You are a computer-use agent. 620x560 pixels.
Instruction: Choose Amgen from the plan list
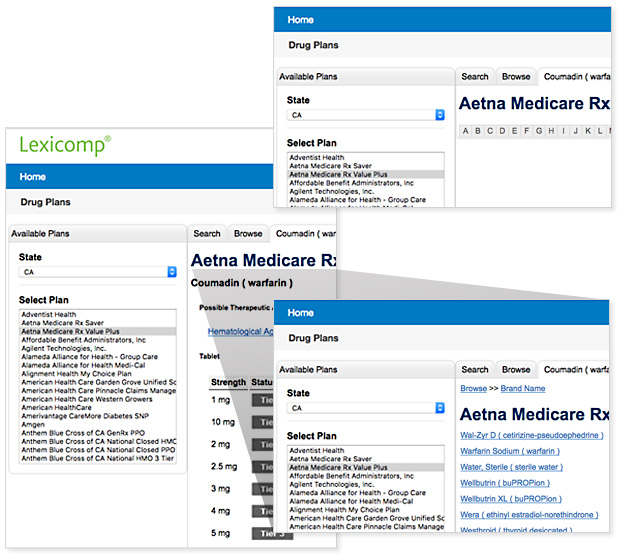click(34, 424)
